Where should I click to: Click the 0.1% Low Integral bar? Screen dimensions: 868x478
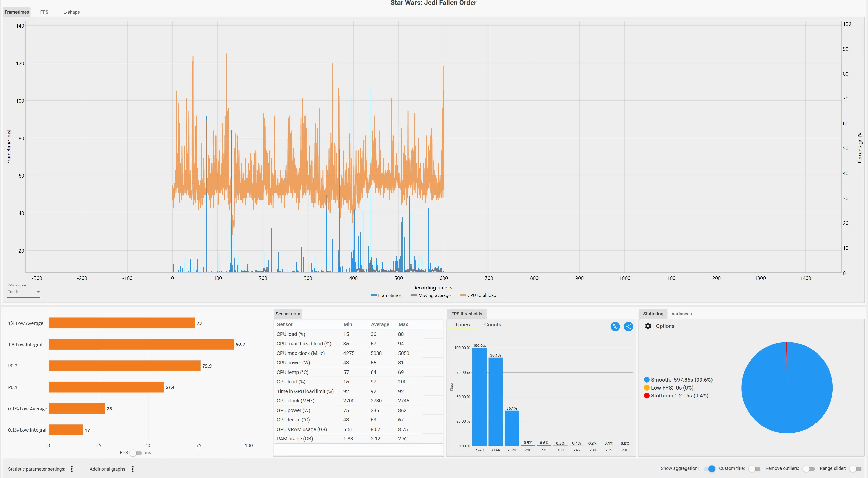(66, 430)
